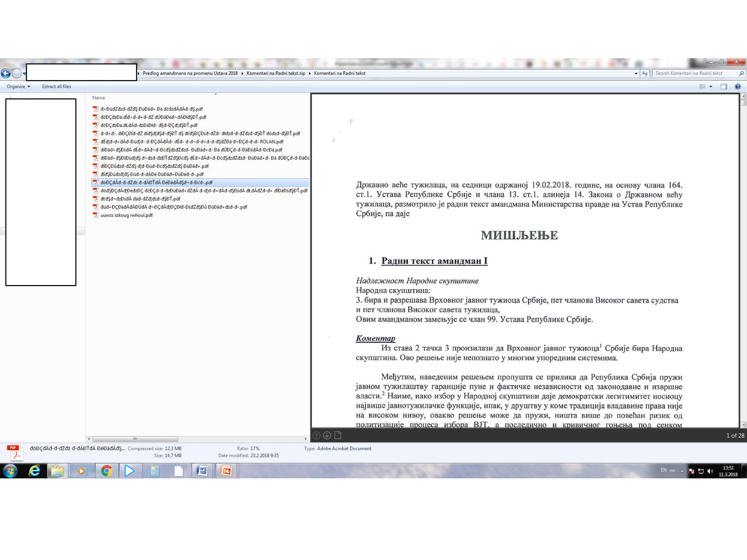747x560 pixels.
Task: Select the file uuwzs xzkoug rwhoul.pdf
Action: [126, 215]
